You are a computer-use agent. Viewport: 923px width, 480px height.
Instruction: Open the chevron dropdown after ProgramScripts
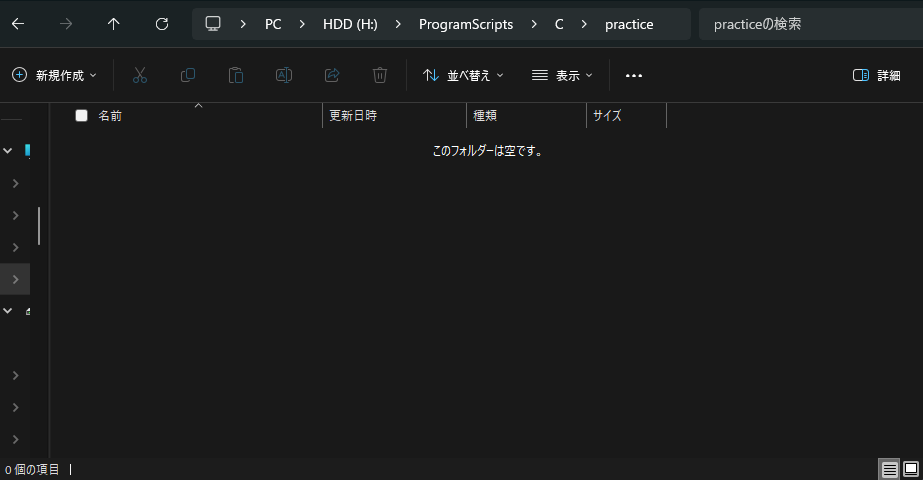pyautogui.click(x=534, y=24)
